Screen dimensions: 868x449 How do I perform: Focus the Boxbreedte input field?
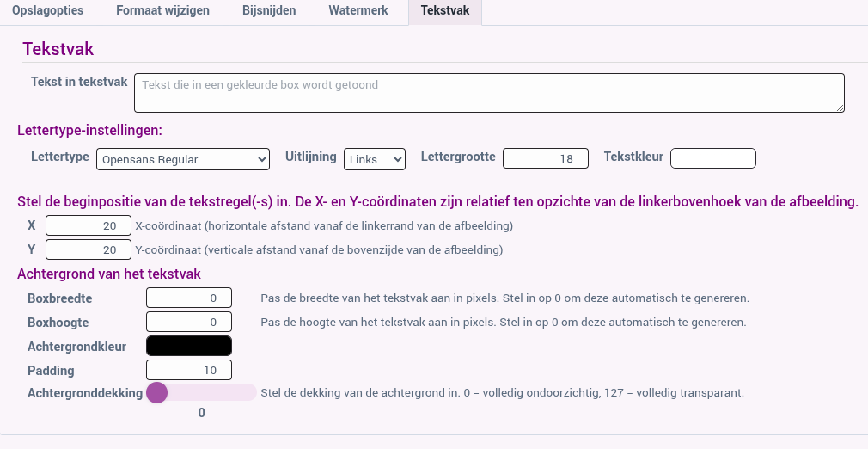189,298
